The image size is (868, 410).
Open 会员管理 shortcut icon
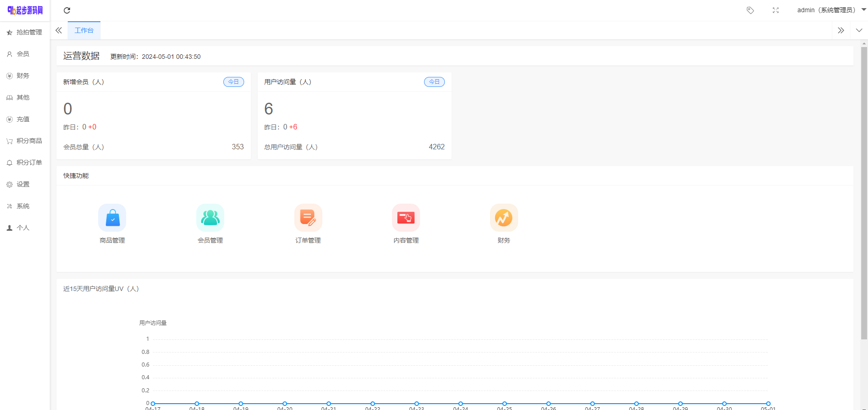210,218
